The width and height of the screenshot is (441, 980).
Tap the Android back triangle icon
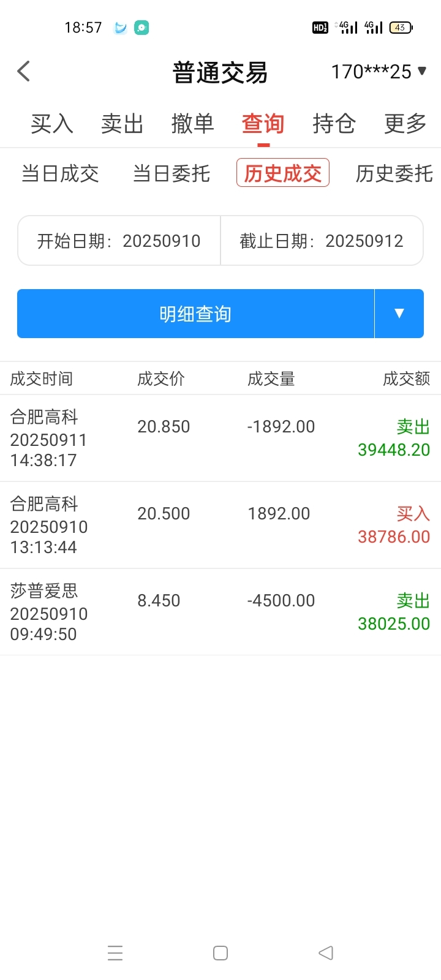click(x=326, y=953)
